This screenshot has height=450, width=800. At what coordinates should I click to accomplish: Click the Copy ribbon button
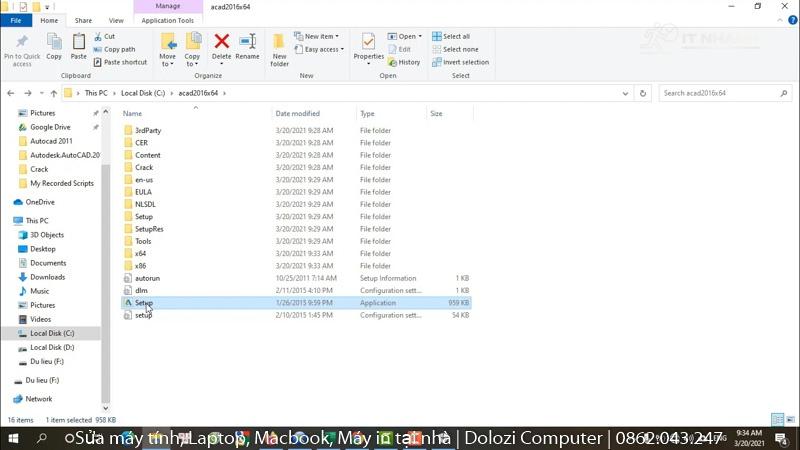click(x=54, y=46)
